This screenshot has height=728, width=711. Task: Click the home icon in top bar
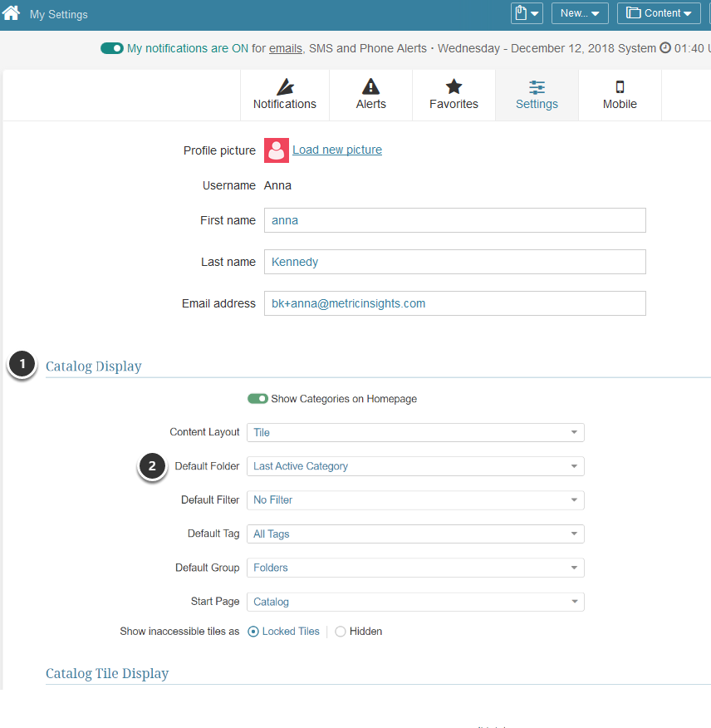coord(12,13)
